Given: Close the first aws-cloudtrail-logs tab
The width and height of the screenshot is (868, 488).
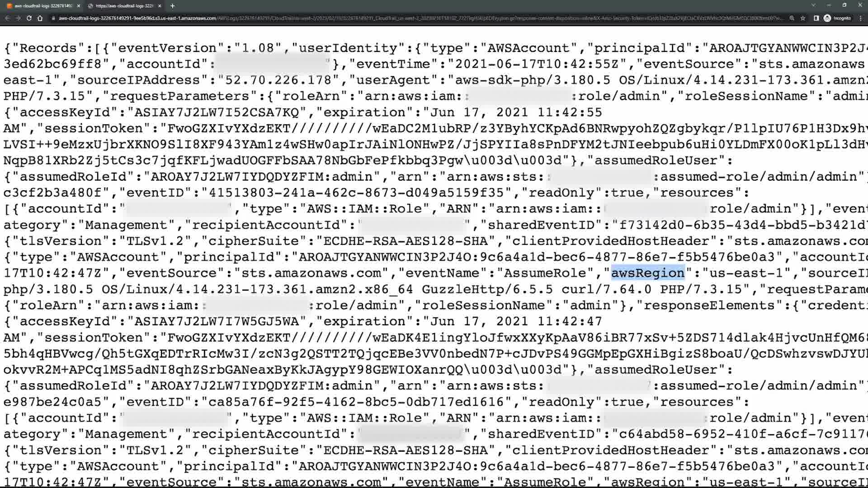Looking at the screenshot, I should [79, 6].
